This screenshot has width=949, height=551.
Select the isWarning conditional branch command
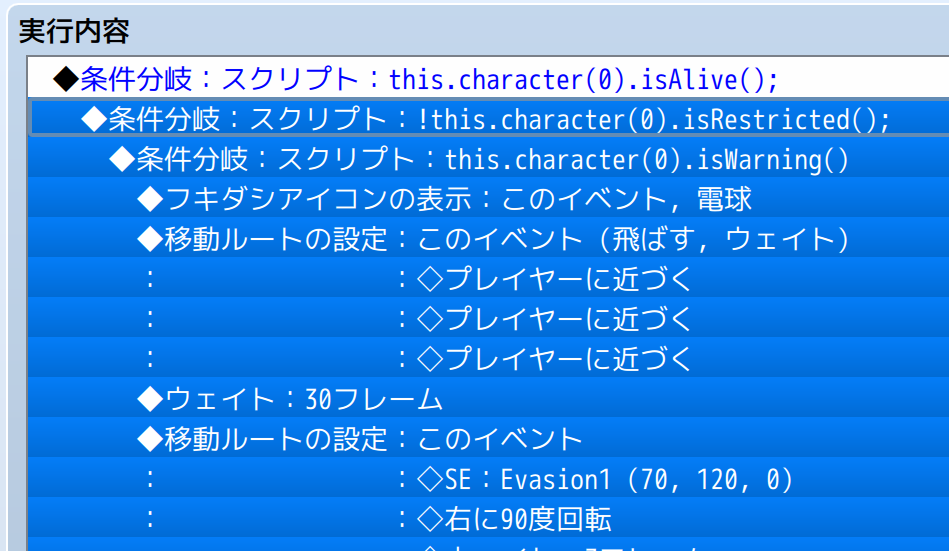coord(478,159)
